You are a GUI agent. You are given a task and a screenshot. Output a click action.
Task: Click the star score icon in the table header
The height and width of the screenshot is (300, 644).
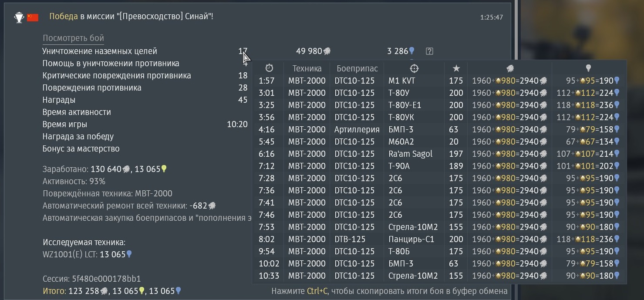click(x=456, y=68)
